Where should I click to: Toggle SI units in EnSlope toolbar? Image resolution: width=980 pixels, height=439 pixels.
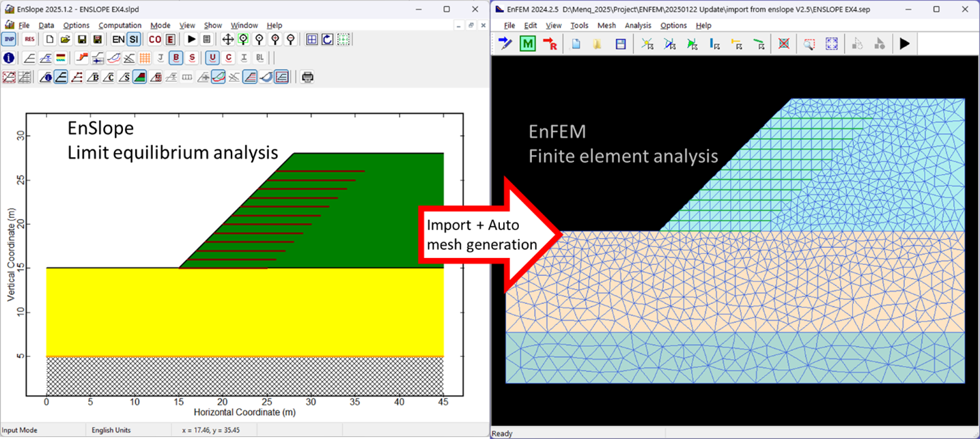tap(134, 40)
